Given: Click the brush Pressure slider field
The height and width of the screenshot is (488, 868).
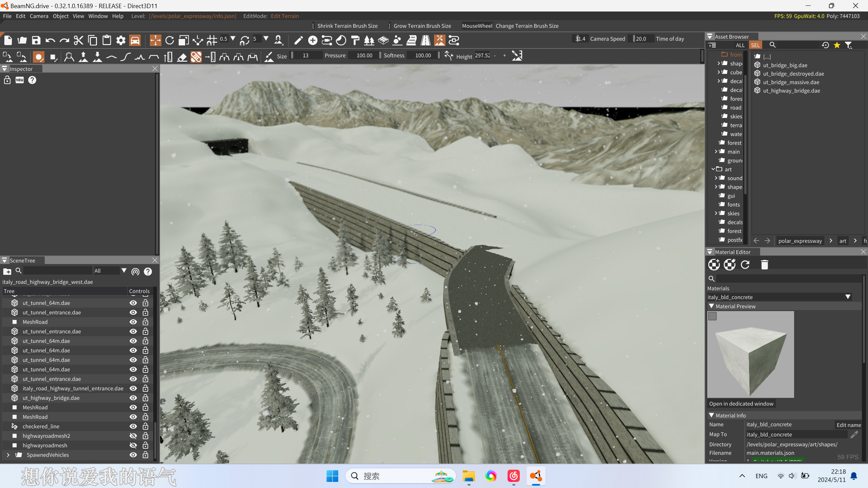Looking at the screenshot, I should 364,55.
